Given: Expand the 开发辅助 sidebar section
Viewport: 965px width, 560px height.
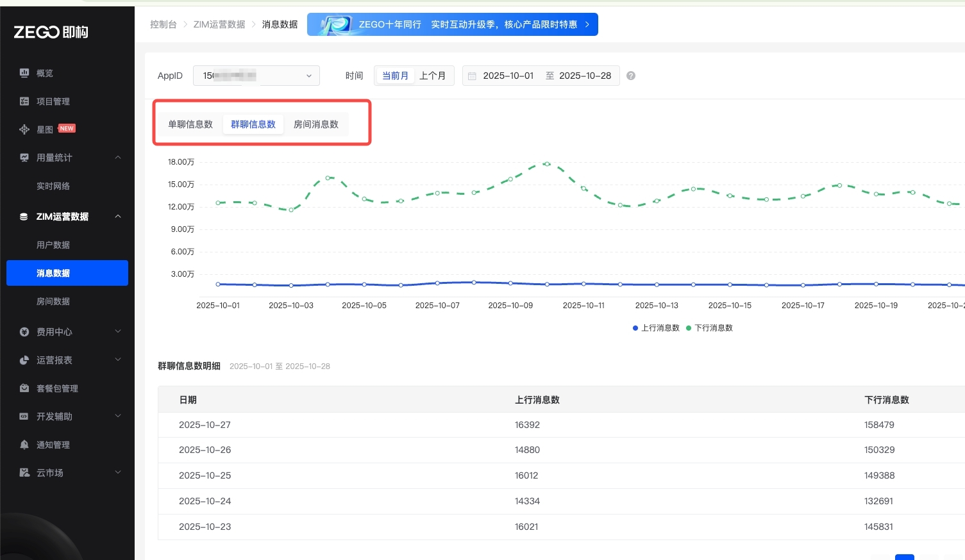Looking at the screenshot, I should tap(118, 416).
